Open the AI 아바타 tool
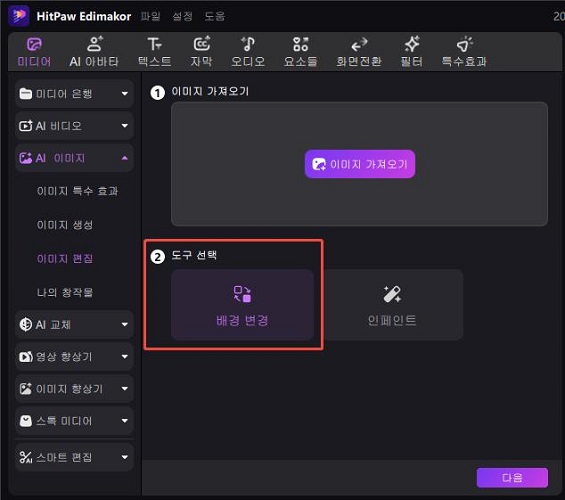The width and height of the screenshot is (565, 500). [x=94, y=52]
